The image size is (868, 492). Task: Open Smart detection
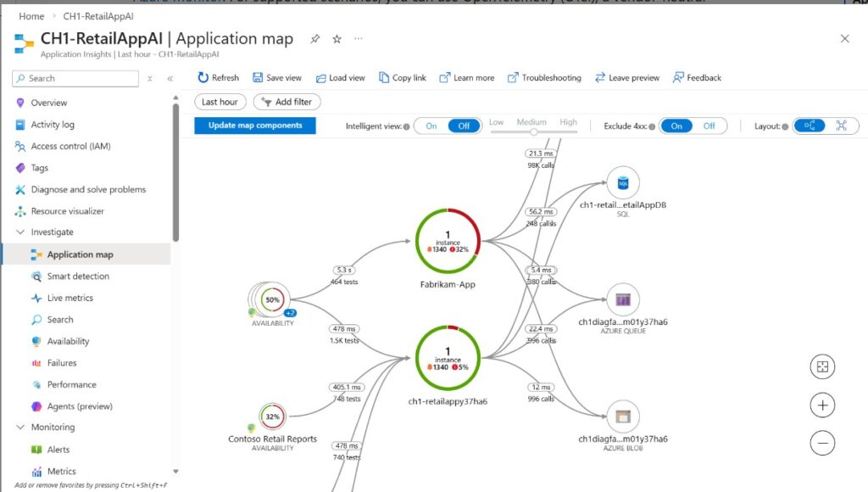[x=77, y=276]
